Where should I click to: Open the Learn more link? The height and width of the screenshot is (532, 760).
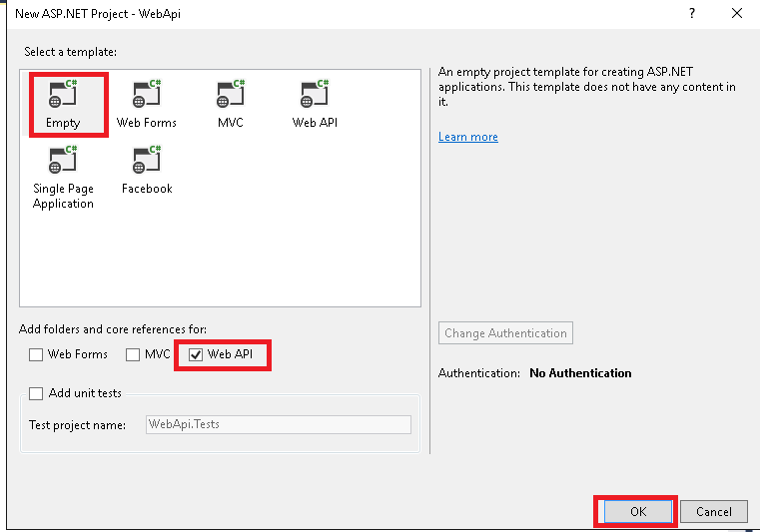pyautogui.click(x=467, y=137)
